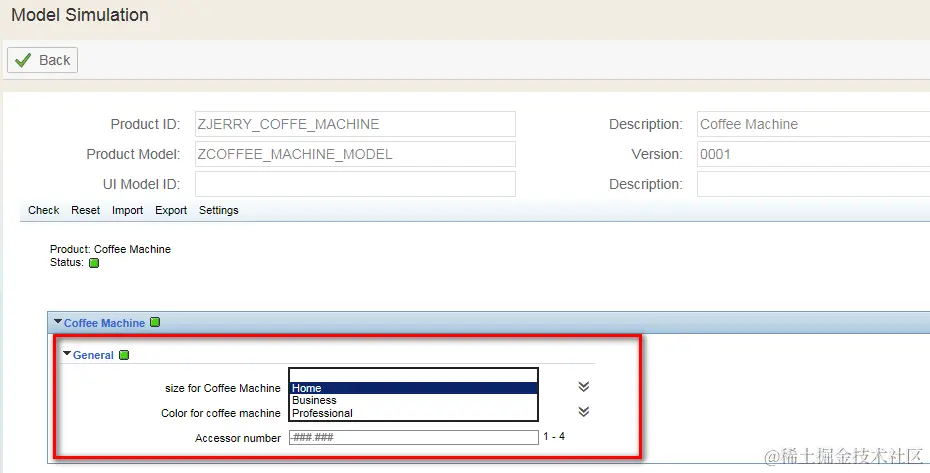The width and height of the screenshot is (930, 473).
Task: Expand details chevron for size for Coffee Machine
Action: [584, 387]
